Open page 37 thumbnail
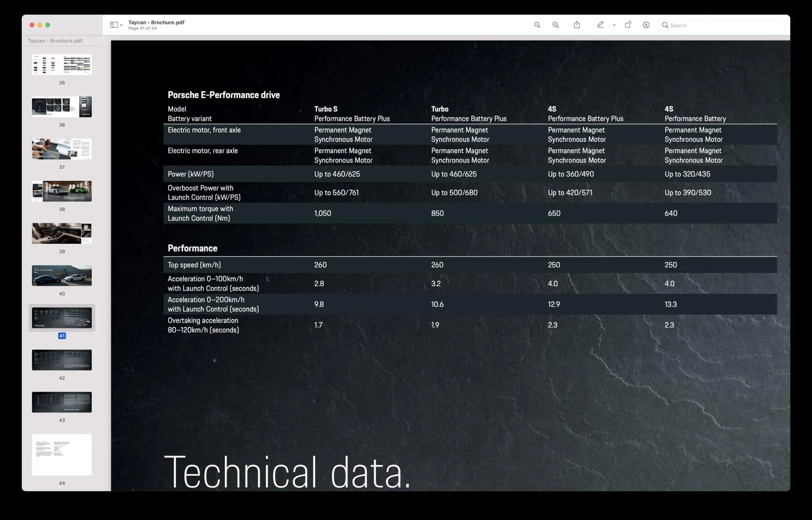812x520 pixels. coord(62,149)
